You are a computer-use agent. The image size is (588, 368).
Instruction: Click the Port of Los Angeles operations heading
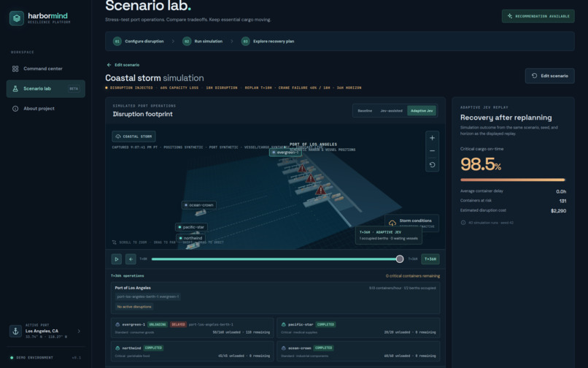pyautogui.click(x=133, y=288)
